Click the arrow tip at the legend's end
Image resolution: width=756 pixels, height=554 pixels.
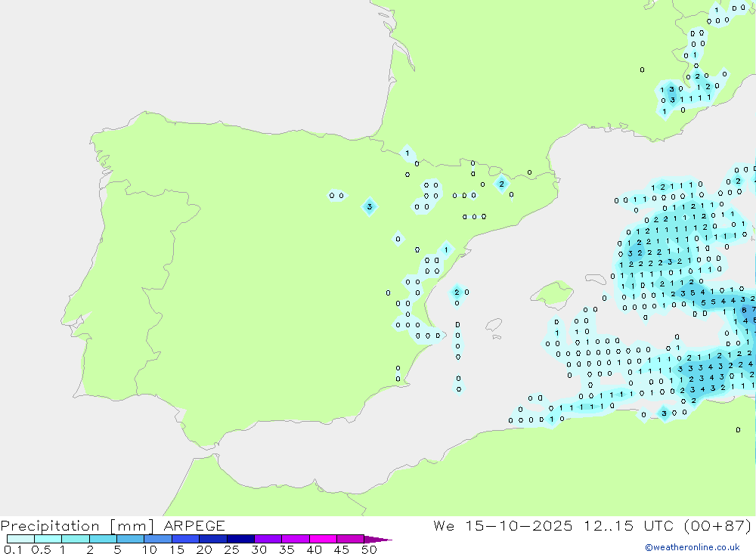[x=382, y=540]
